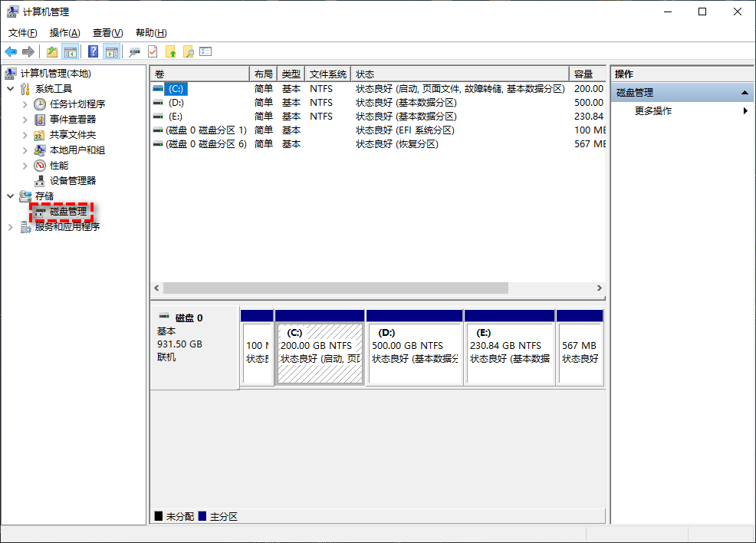Expand the 任务计划程序 tree node

click(x=25, y=104)
